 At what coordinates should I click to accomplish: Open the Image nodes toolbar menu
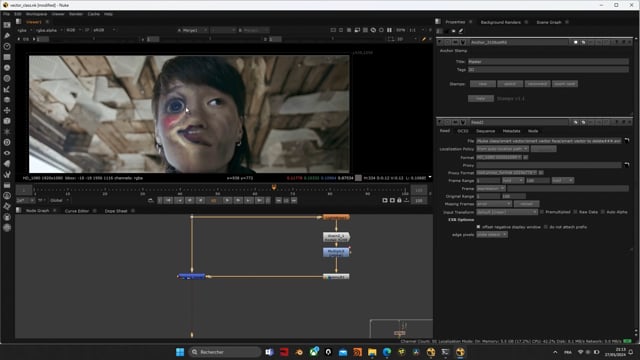(7, 25)
